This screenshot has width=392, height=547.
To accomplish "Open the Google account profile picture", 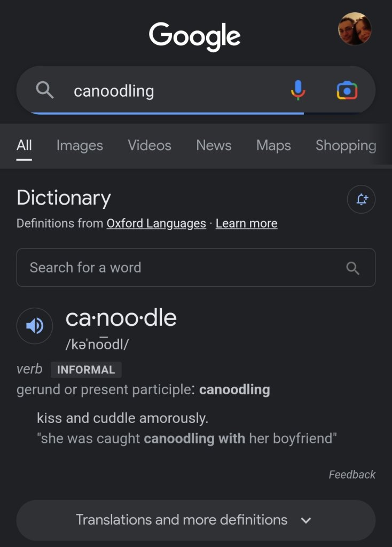I will pyautogui.click(x=355, y=29).
